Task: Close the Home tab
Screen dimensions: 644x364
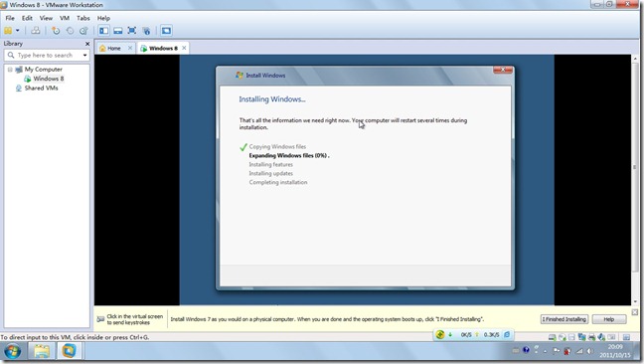Action: (130, 48)
